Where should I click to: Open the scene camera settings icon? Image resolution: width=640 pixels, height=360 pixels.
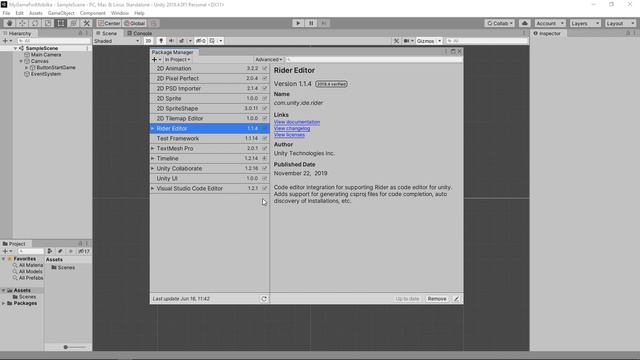[407, 41]
